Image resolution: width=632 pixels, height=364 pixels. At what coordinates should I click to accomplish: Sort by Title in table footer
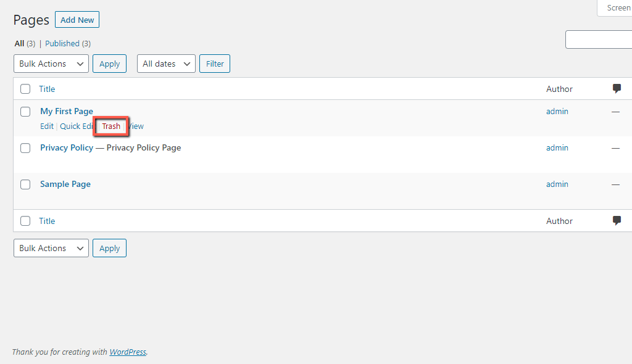click(47, 221)
